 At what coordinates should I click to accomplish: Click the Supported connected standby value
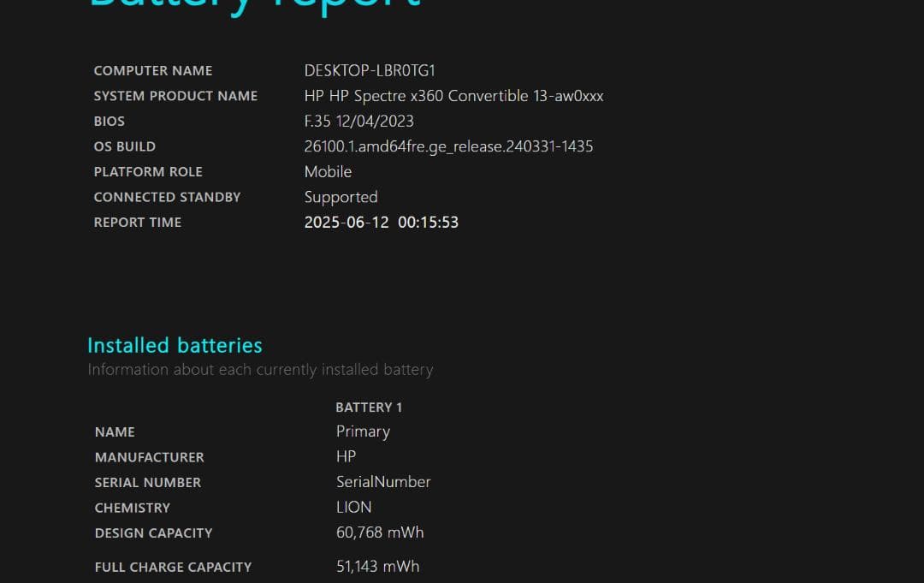click(341, 197)
